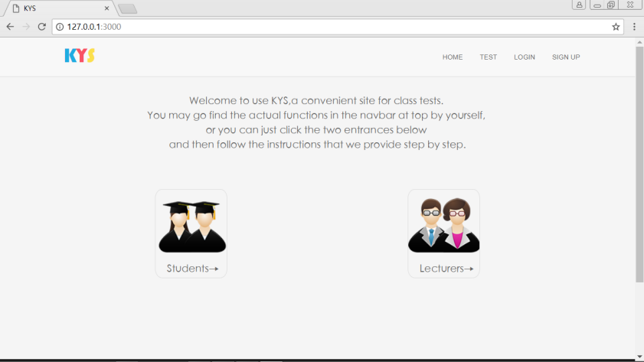
Task: Follow the Lecturers→ entrance link
Action: pos(446,269)
